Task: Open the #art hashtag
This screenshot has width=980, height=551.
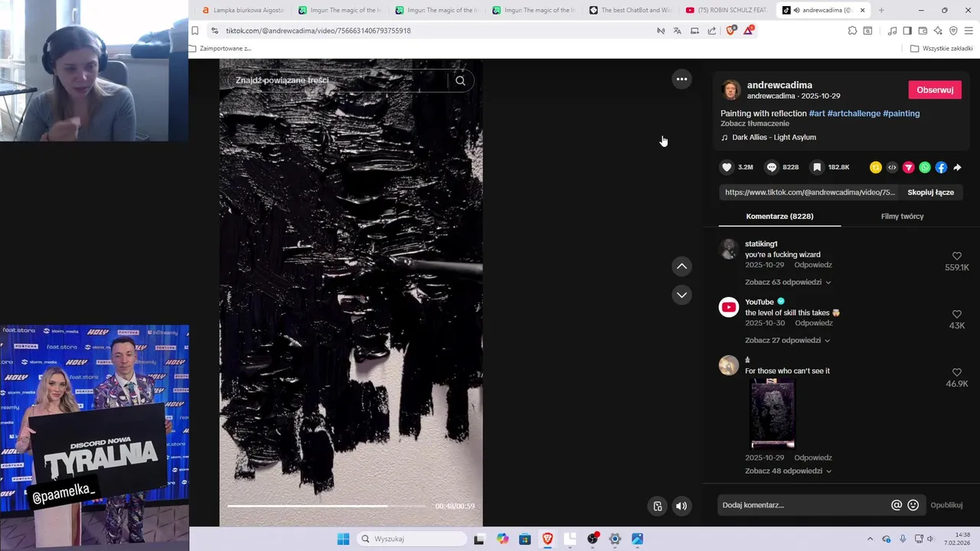Action: tap(817, 113)
